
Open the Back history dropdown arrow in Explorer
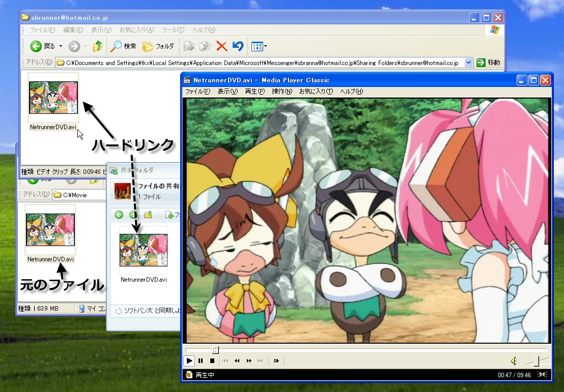click(61, 46)
